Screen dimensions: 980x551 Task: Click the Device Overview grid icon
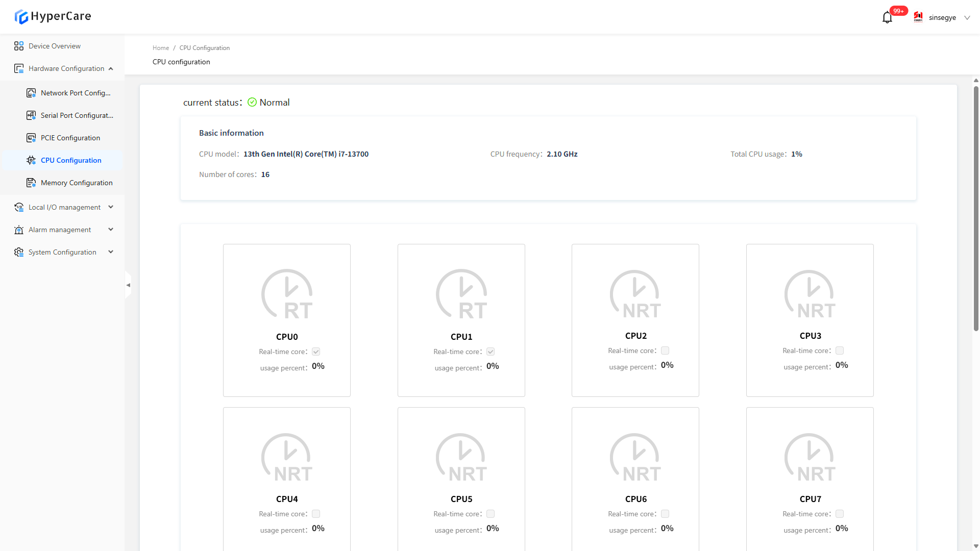(x=19, y=46)
